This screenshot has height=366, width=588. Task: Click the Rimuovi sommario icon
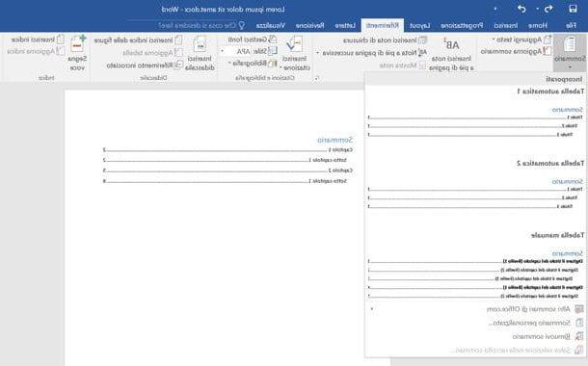tap(579, 336)
